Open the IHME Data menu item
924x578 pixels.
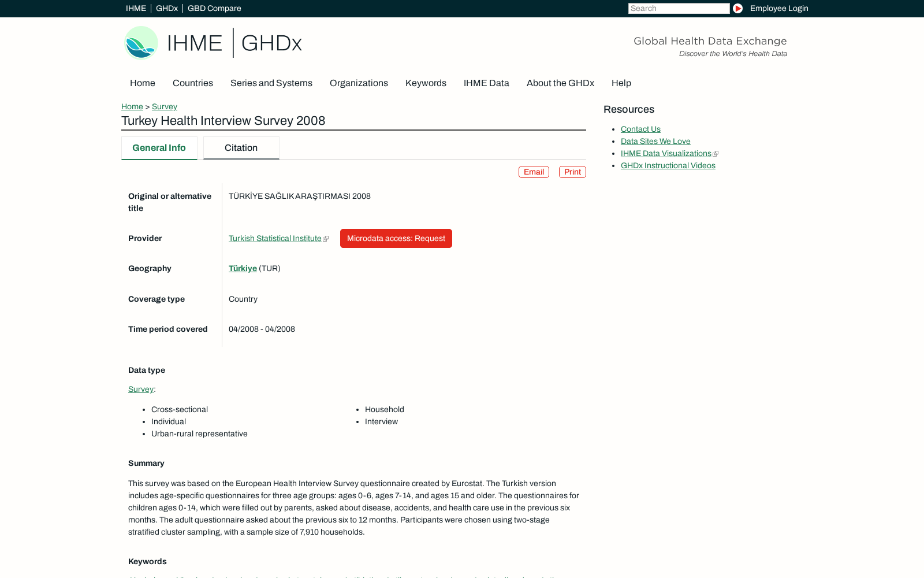click(486, 83)
